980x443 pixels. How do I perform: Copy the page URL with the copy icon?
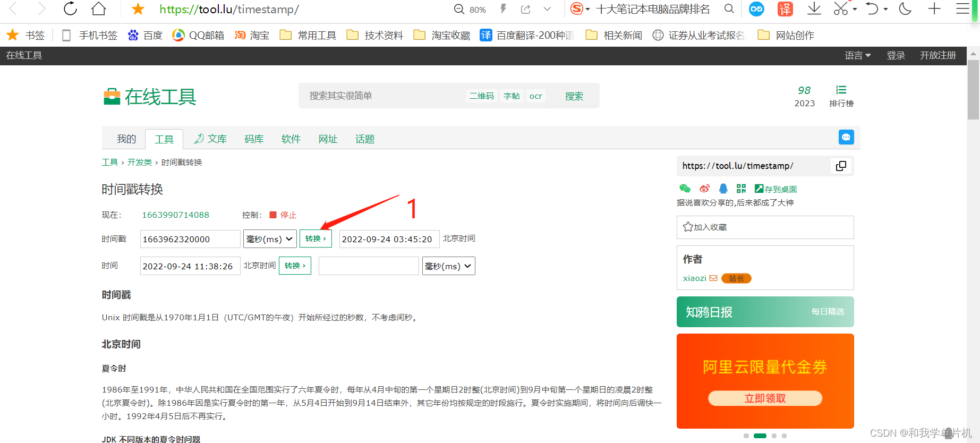[841, 166]
